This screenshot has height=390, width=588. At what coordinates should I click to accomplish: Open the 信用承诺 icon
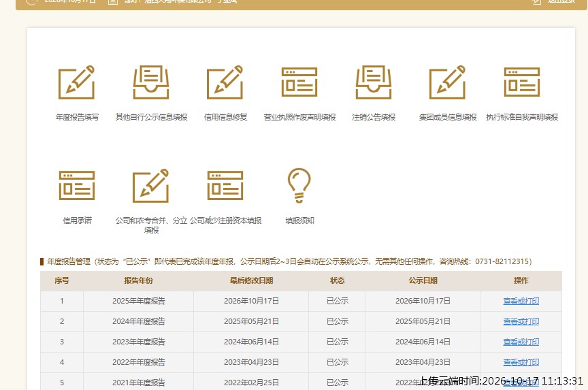[77, 186]
